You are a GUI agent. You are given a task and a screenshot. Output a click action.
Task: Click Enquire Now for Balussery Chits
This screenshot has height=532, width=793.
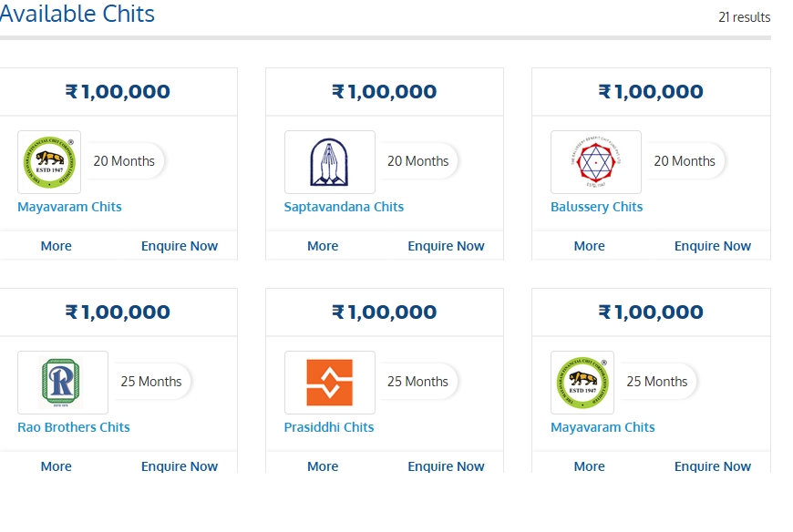tap(713, 245)
